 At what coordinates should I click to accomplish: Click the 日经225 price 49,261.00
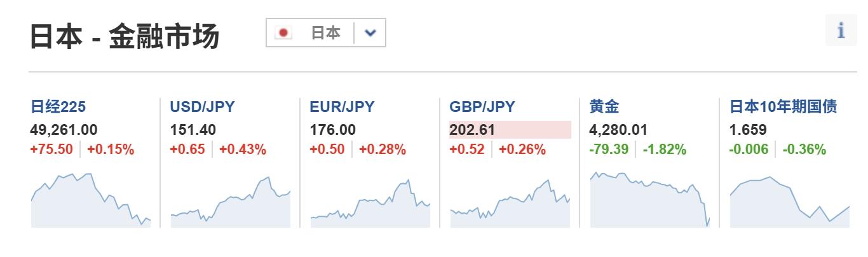pos(64,130)
